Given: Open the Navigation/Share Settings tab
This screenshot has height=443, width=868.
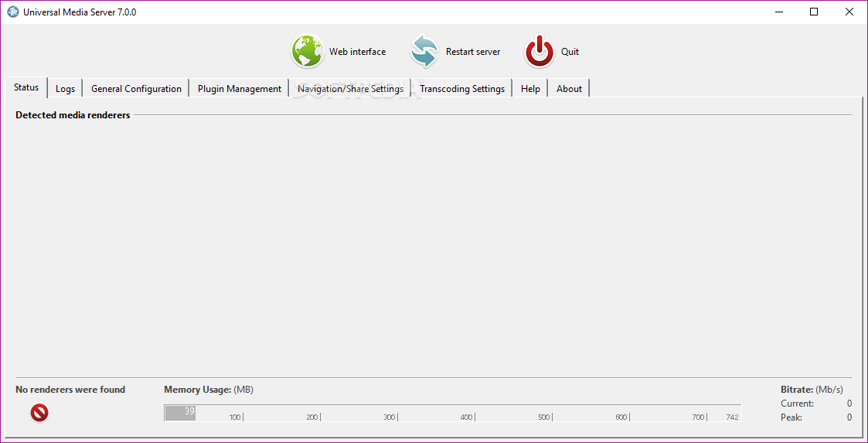Looking at the screenshot, I should [x=350, y=89].
